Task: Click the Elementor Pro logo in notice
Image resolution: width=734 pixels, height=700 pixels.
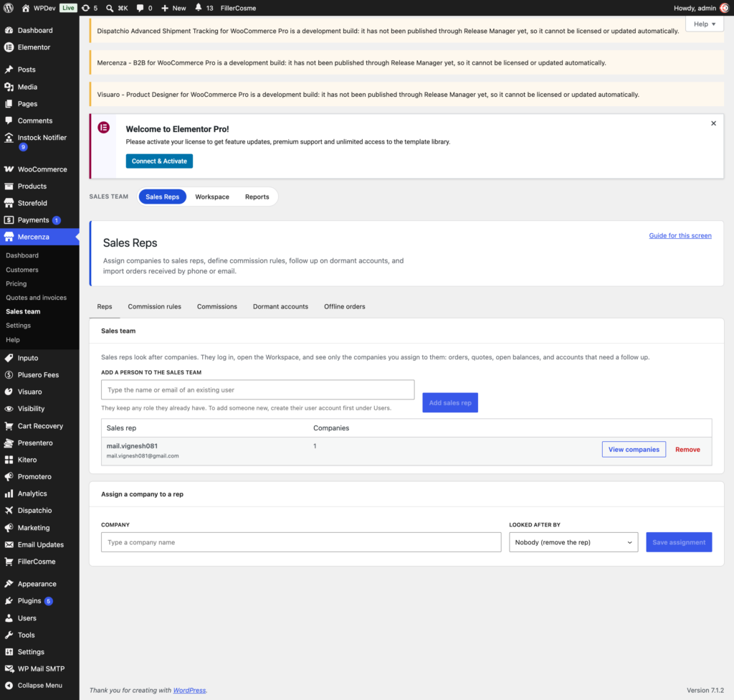Action: click(x=103, y=128)
